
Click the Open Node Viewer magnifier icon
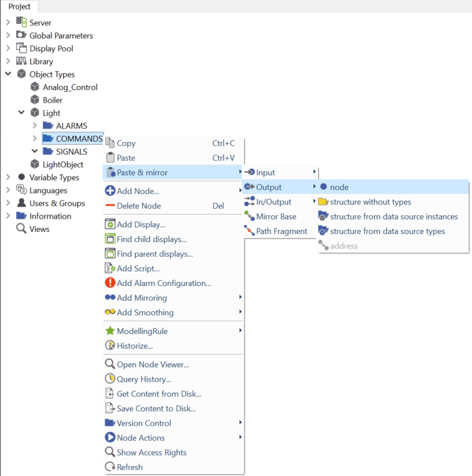point(110,365)
